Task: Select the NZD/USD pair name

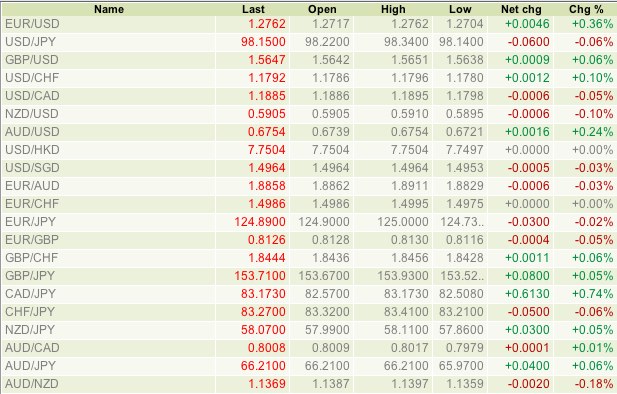Action: click(32, 114)
